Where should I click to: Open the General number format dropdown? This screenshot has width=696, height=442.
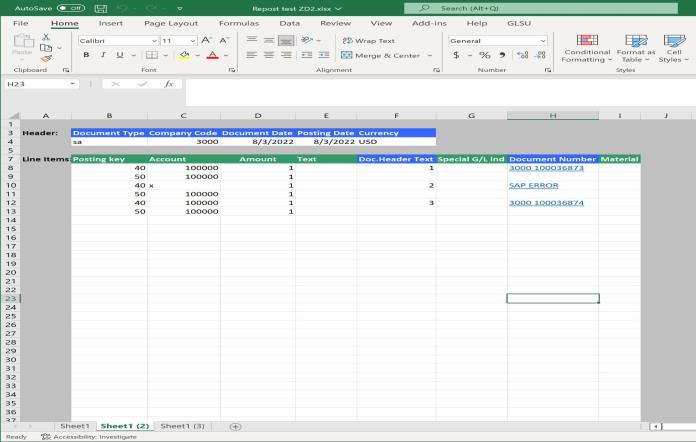click(542, 41)
